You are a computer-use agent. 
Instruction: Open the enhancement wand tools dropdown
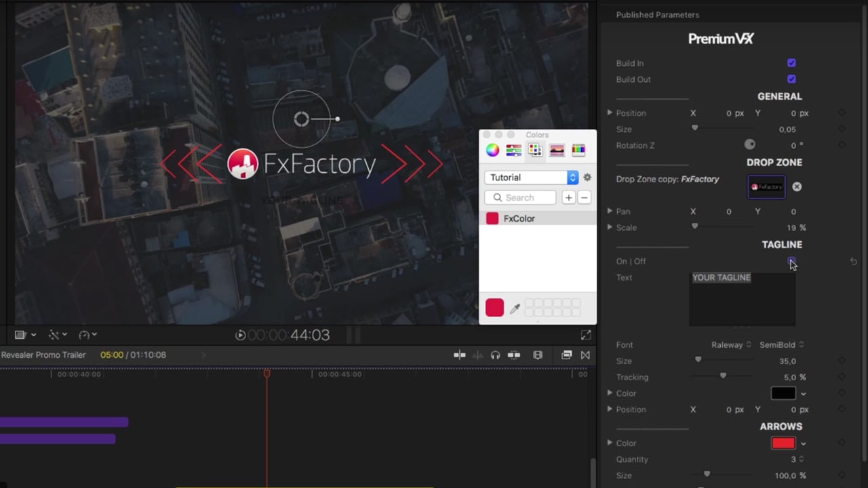[58, 335]
